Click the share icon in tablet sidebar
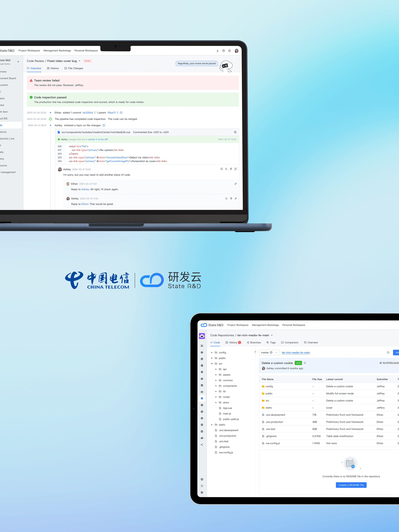The width and height of the screenshot is (399, 532). 202,445
